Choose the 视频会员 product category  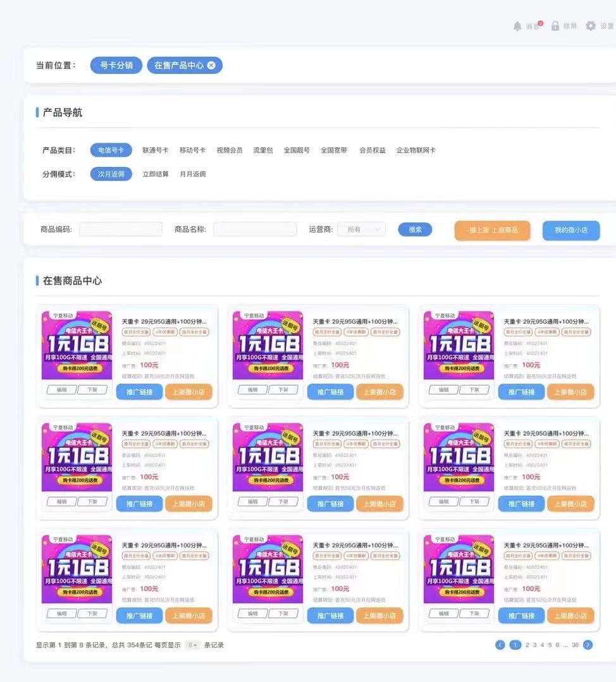coord(230,150)
